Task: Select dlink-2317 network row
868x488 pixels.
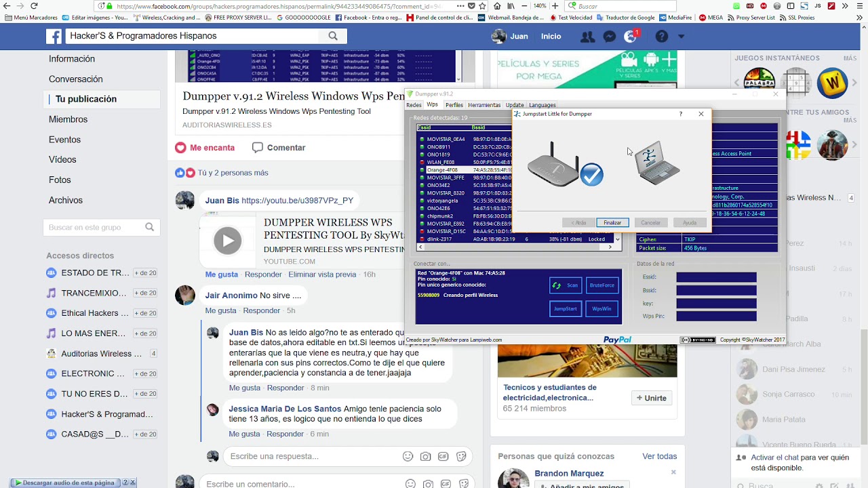Action: click(515, 239)
